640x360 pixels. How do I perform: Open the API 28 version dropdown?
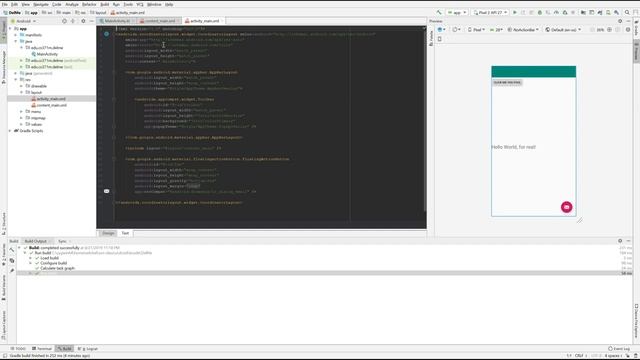(496, 30)
